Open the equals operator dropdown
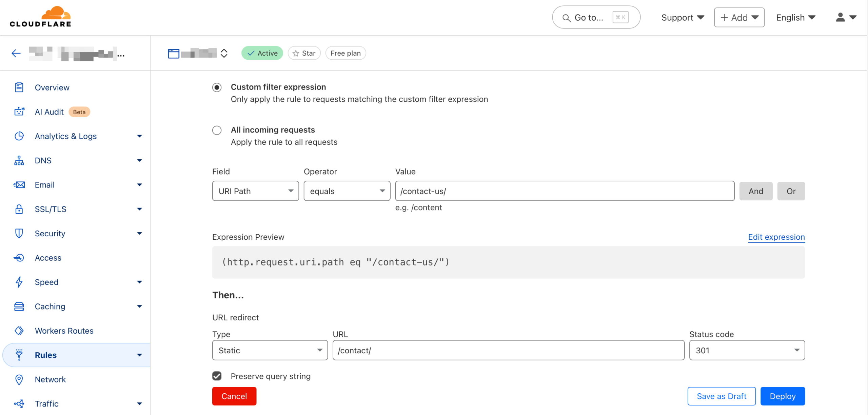 click(347, 191)
